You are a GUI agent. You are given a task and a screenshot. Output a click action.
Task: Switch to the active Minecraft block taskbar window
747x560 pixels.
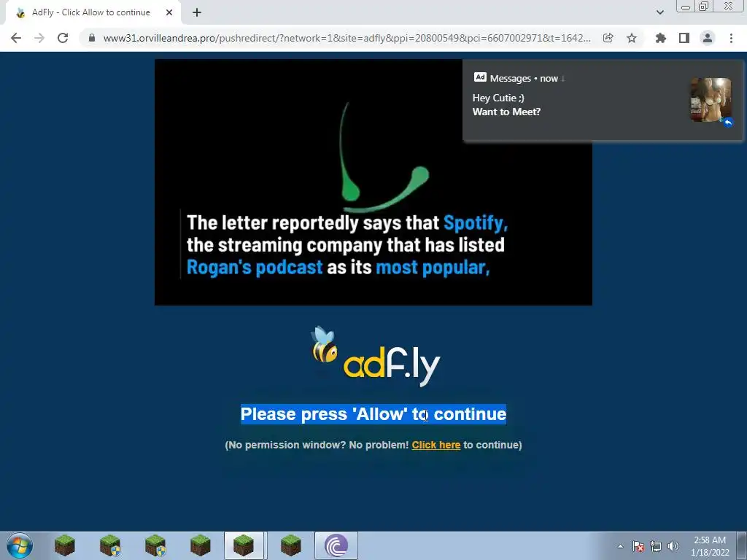click(244, 545)
